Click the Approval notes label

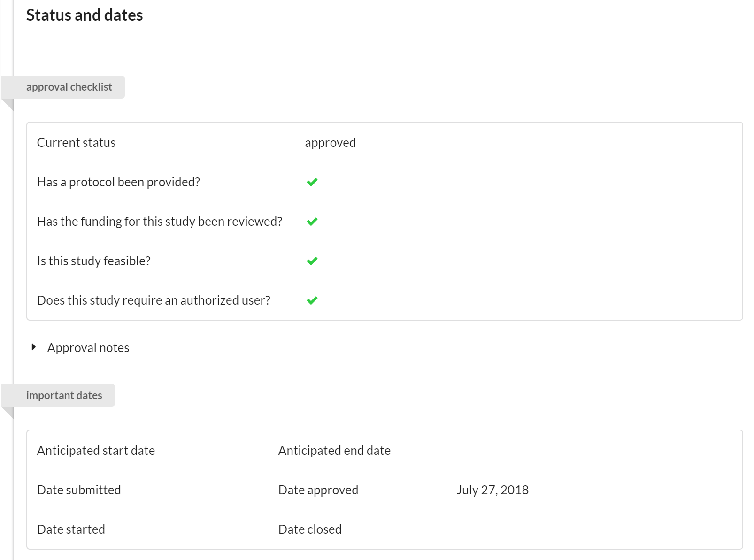coord(88,348)
